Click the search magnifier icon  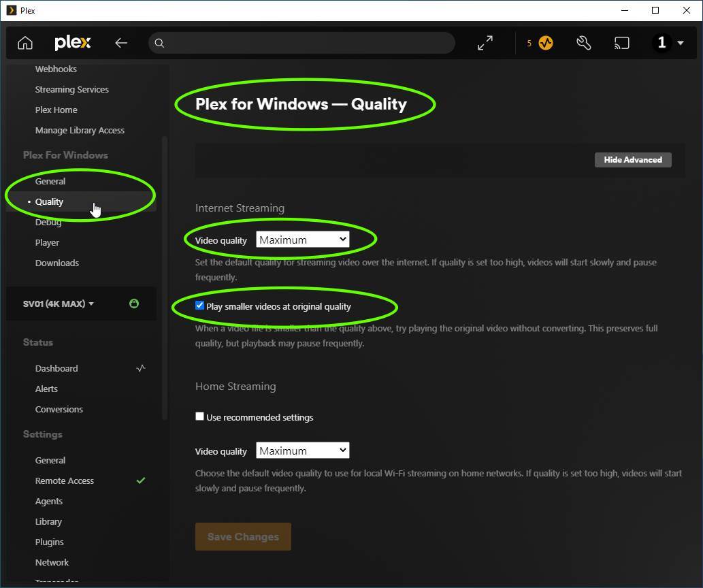click(x=159, y=43)
